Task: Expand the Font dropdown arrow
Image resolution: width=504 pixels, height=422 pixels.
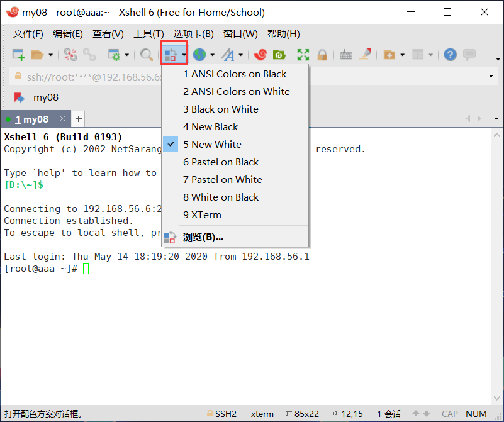Action: click(x=241, y=55)
